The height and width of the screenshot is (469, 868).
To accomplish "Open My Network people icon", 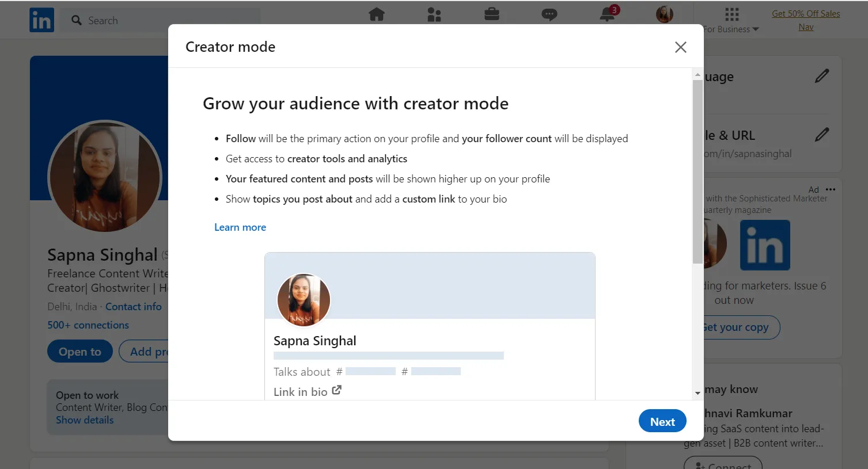I will point(434,14).
